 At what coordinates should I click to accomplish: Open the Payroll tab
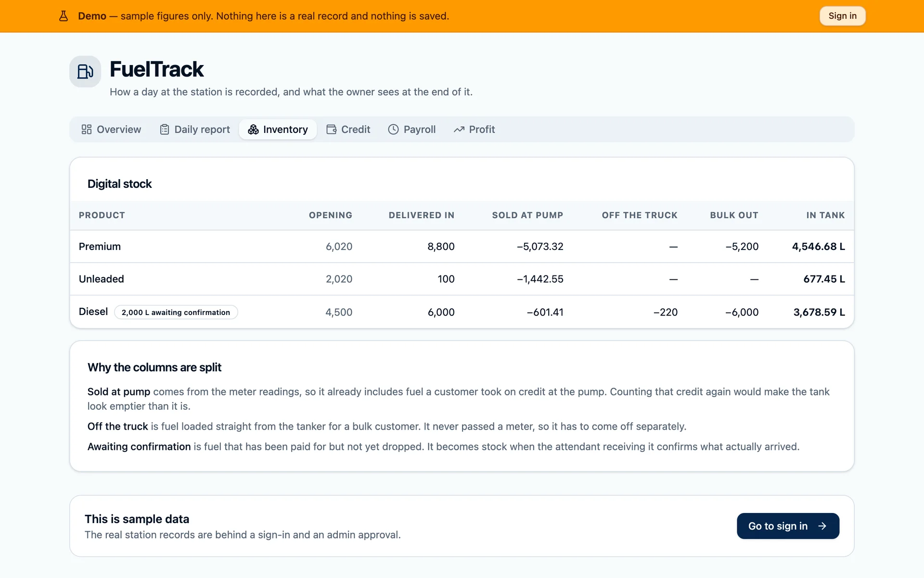click(412, 130)
